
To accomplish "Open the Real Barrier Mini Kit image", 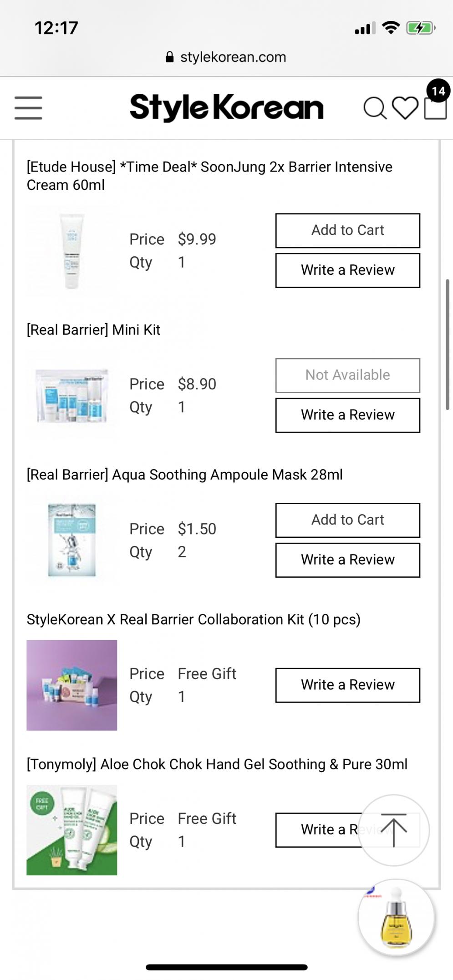I will click(x=72, y=395).
